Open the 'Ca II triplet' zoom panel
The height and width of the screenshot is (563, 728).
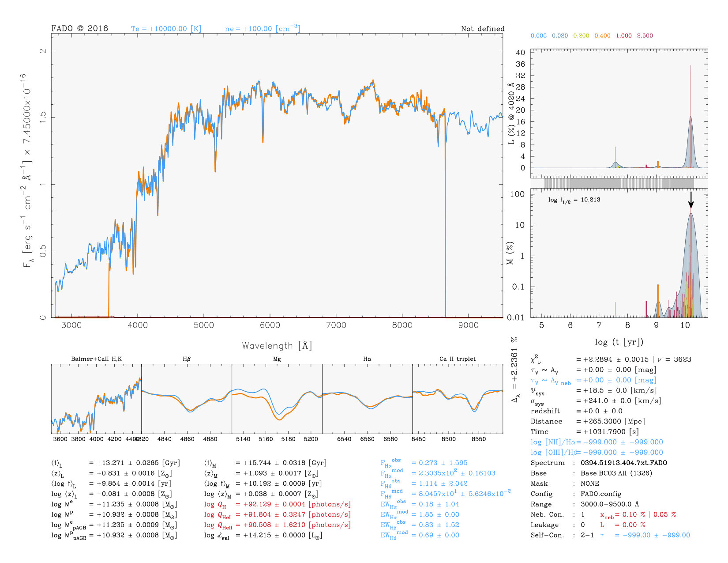click(458, 398)
